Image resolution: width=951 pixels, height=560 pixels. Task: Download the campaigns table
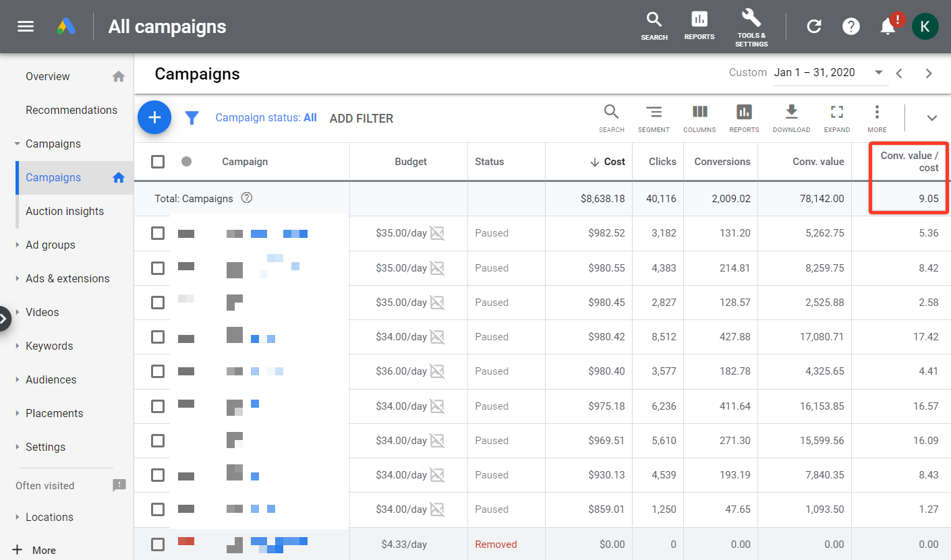click(791, 118)
